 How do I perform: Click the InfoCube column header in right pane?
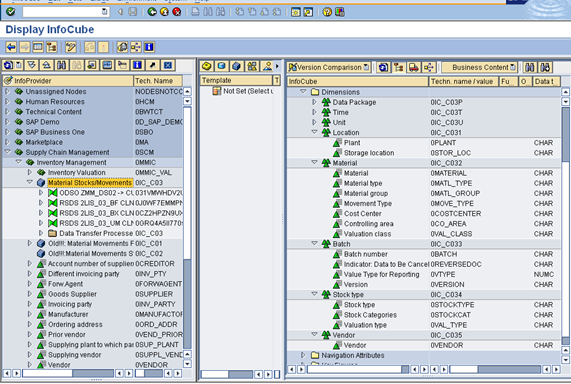pyautogui.click(x=357, y=81)
